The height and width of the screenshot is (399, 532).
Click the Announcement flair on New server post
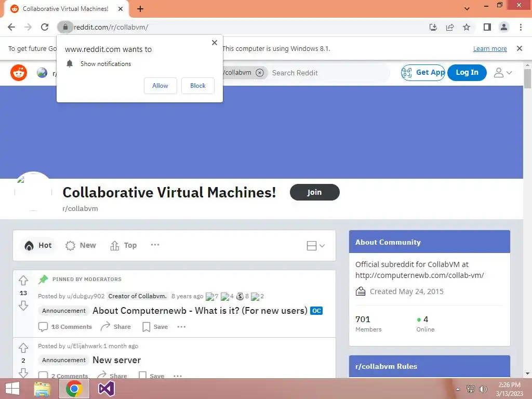[64, 360]
